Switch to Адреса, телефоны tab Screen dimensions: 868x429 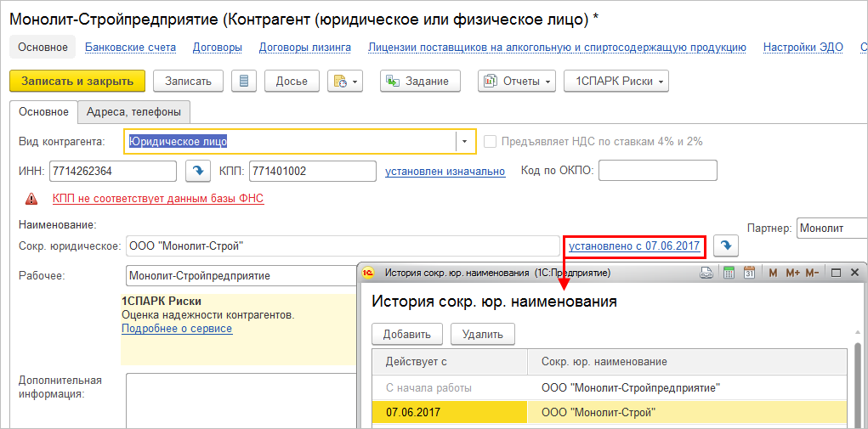tap(133, 112)
